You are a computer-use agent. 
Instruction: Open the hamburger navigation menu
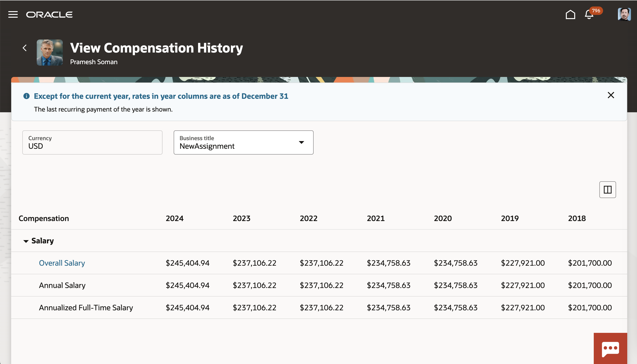[13, 14]
